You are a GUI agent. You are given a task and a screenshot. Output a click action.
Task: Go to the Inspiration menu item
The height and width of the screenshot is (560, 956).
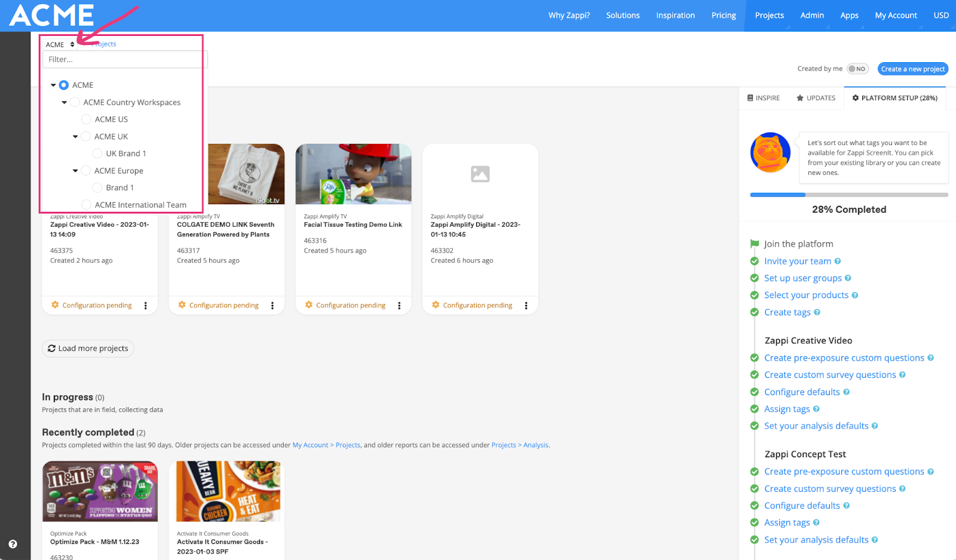click(675, 16)
